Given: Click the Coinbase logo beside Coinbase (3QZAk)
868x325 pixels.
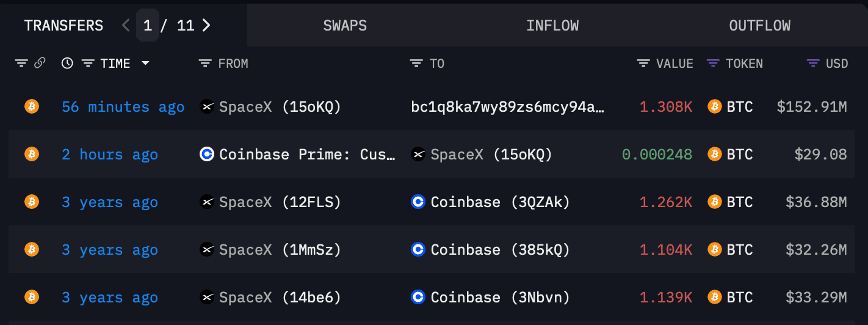Looking at the screenshot, I should point(418,202).
